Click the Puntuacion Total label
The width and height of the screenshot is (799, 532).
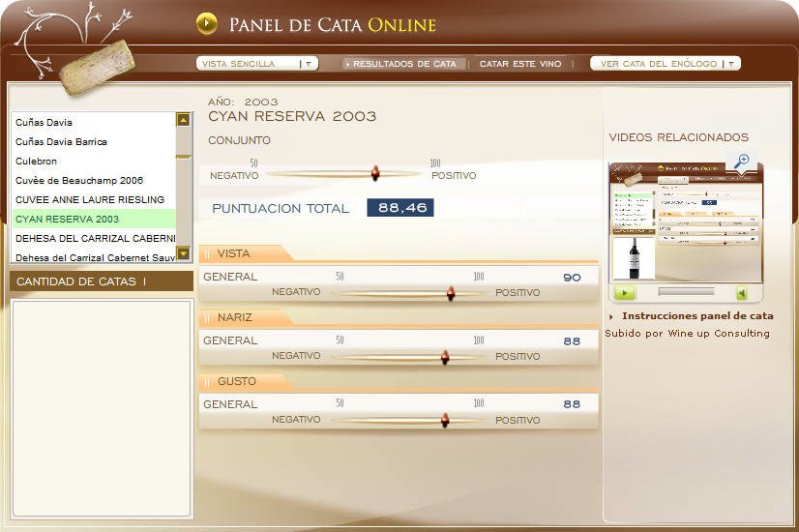[x=281, y=208]
